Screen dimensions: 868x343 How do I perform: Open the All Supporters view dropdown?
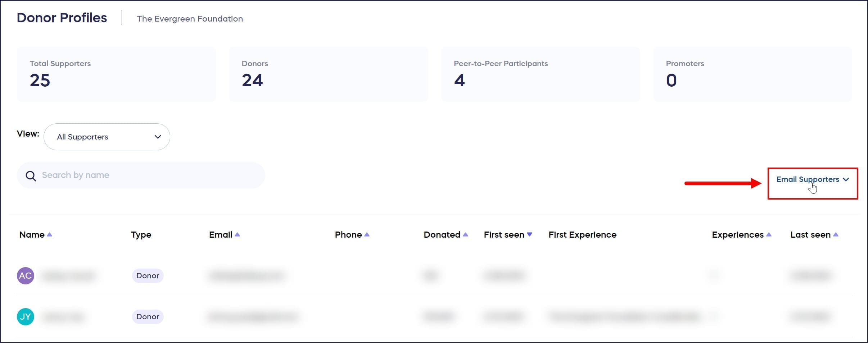(107, 137)
